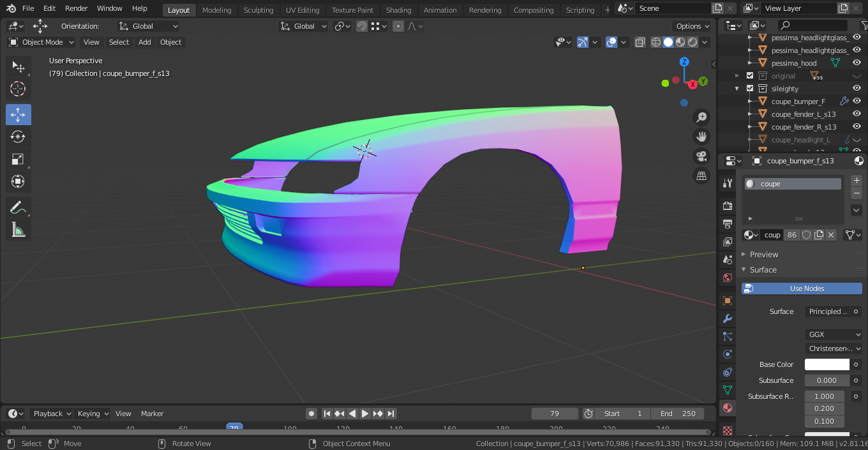The height and width of the screenshot is (450, 868).
Task: Collapse the Surface panel
Action: click(x=763, y=269)
